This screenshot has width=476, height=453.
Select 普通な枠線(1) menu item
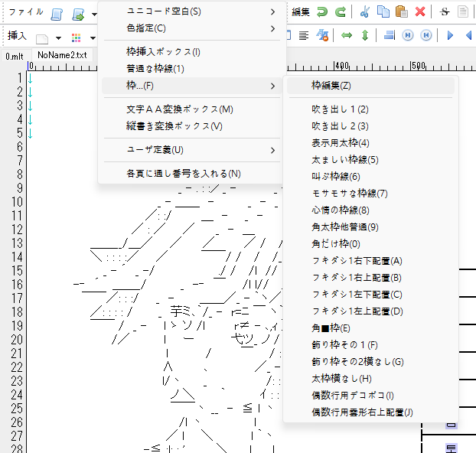(x=191, y=69)
